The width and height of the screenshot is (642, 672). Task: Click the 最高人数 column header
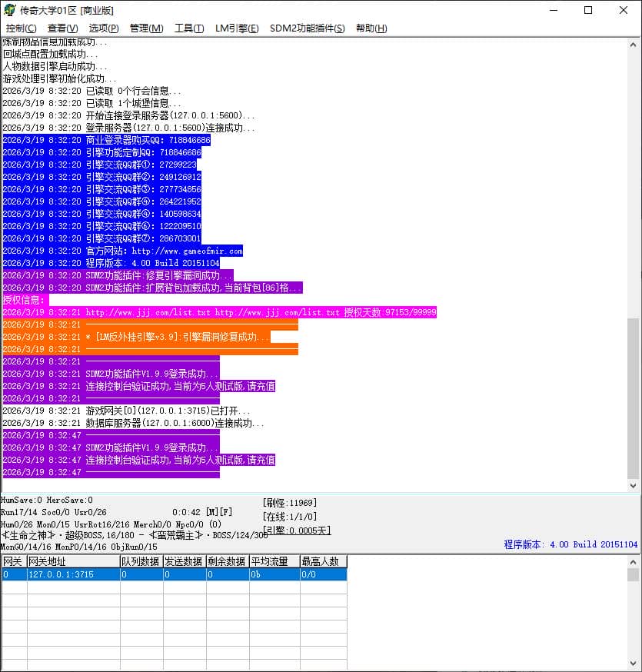pos(324,561)
